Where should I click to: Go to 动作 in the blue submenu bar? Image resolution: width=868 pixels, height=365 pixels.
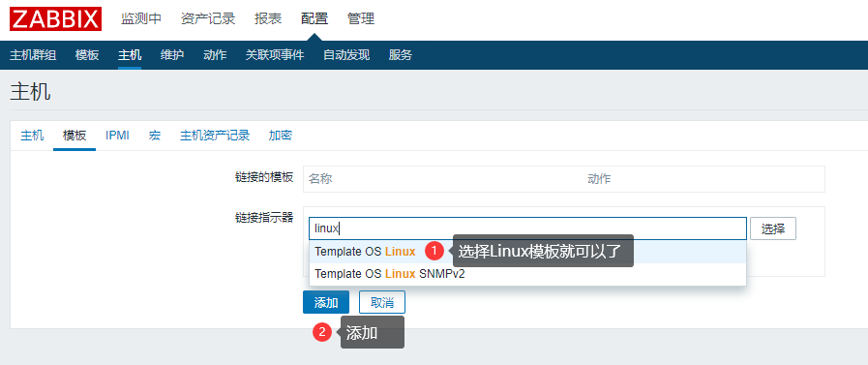tap(215, 55)
